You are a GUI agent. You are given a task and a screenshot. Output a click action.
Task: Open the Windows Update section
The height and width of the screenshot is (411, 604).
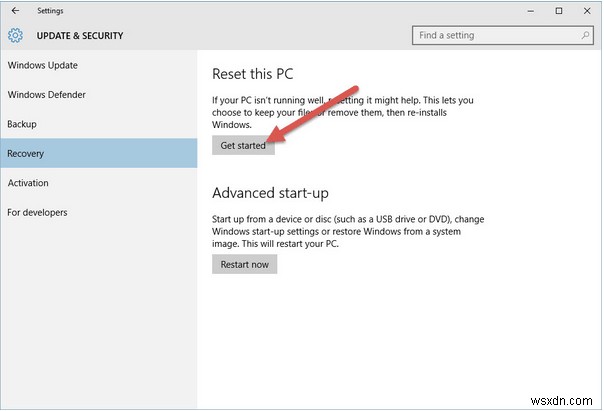[x=43, y=66]
